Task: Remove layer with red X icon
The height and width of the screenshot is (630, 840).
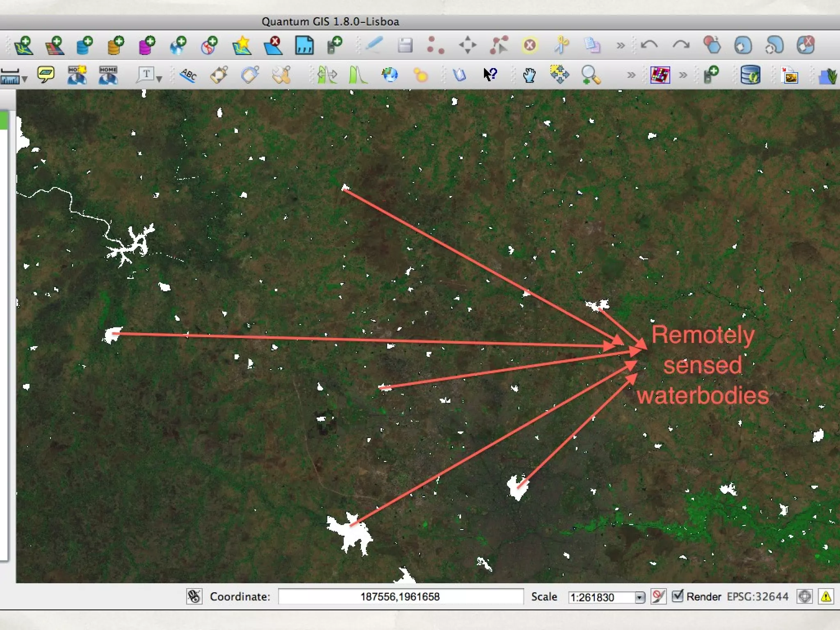Action: [x=273, y=45]
